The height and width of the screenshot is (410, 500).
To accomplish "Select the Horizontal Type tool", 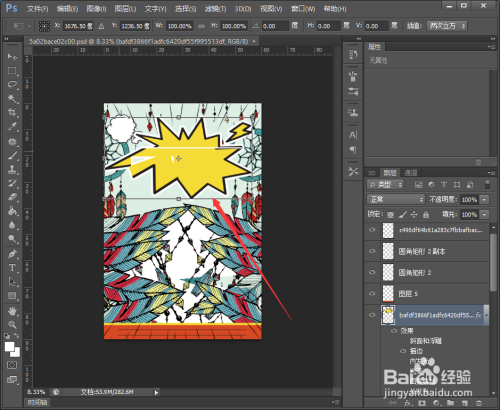I will (x=12, y=268).
